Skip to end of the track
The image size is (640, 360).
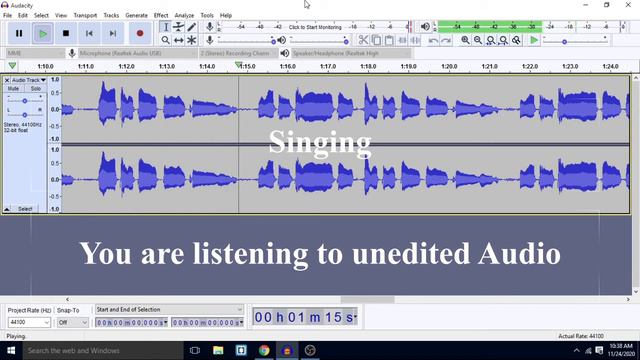[113, 33]
